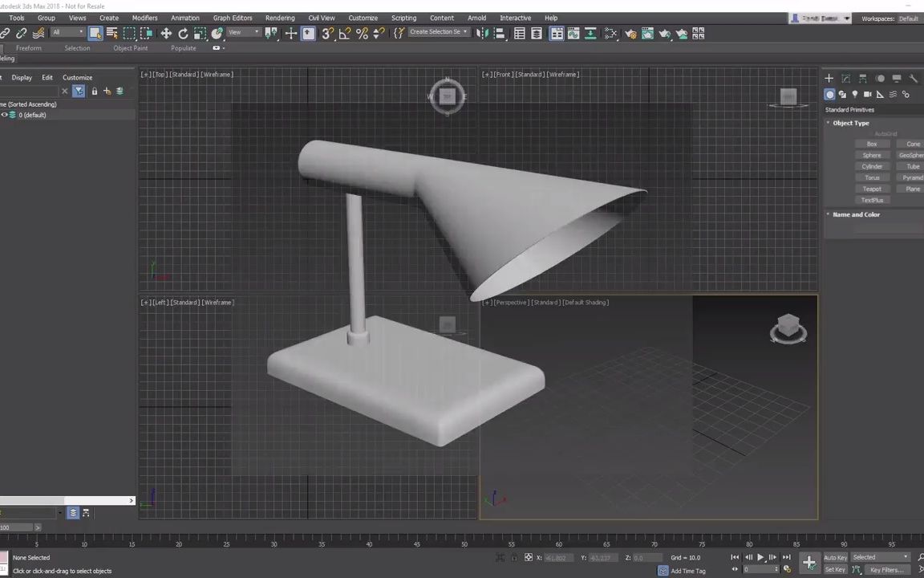Open the Material Editor

point(610,33)
